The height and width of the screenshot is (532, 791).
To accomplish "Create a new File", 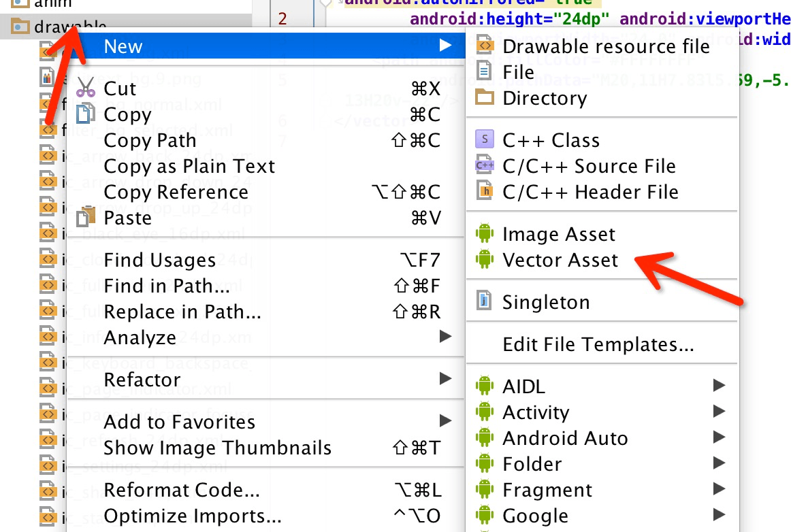I will [603, 71].
